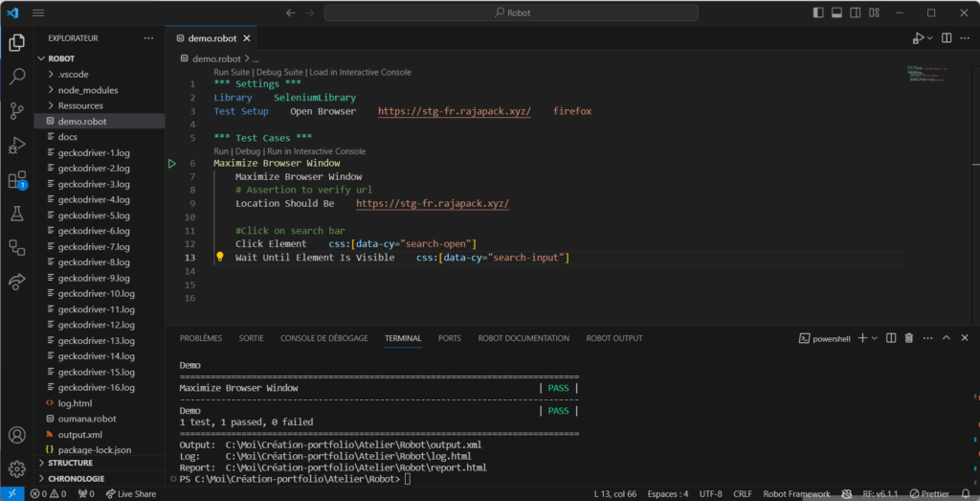Kill terminal using the trash icon
The image size is (980, 501).
909,338
